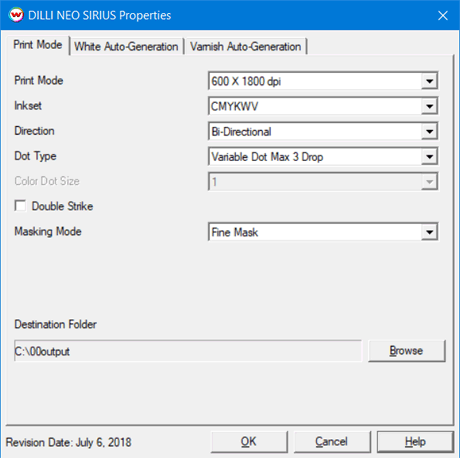460x458 pixels.
Task: Select the Print Mode tab
Action: click(x=38, y=45)
